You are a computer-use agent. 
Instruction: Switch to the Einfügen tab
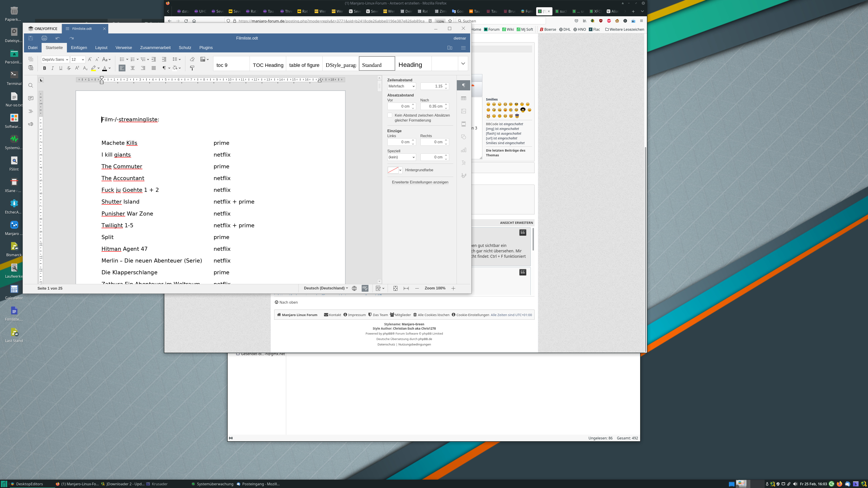pos(79,47)
